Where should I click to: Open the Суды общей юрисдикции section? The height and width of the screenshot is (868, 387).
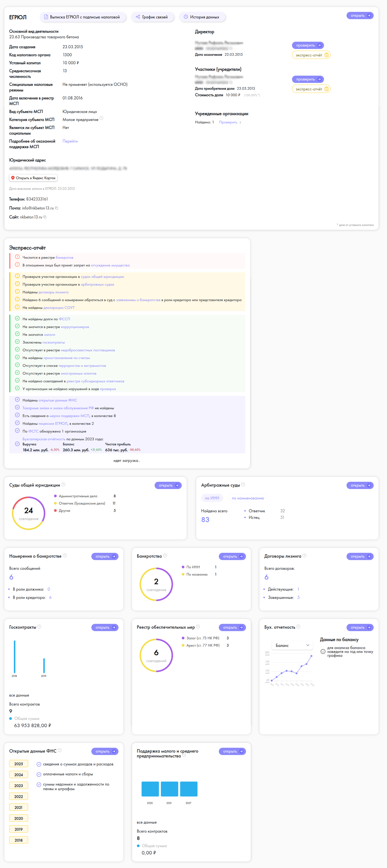[x=168, y=486]
